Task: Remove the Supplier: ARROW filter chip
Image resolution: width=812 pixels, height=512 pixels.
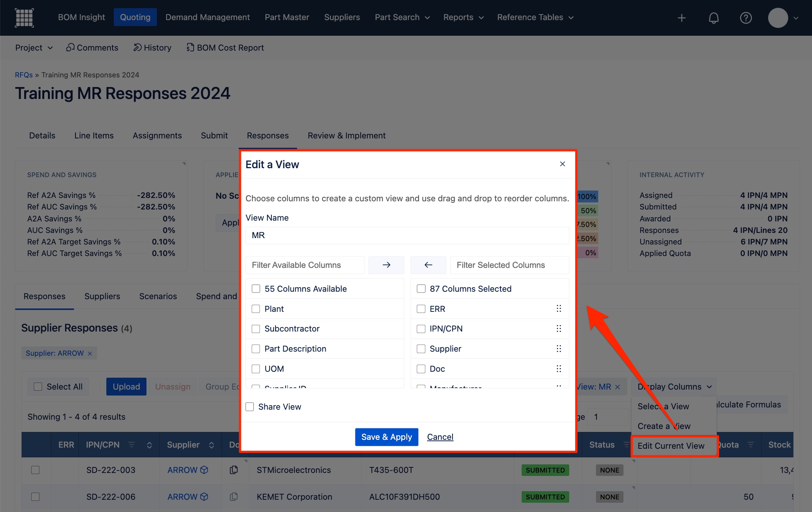Action: (90, 353)
